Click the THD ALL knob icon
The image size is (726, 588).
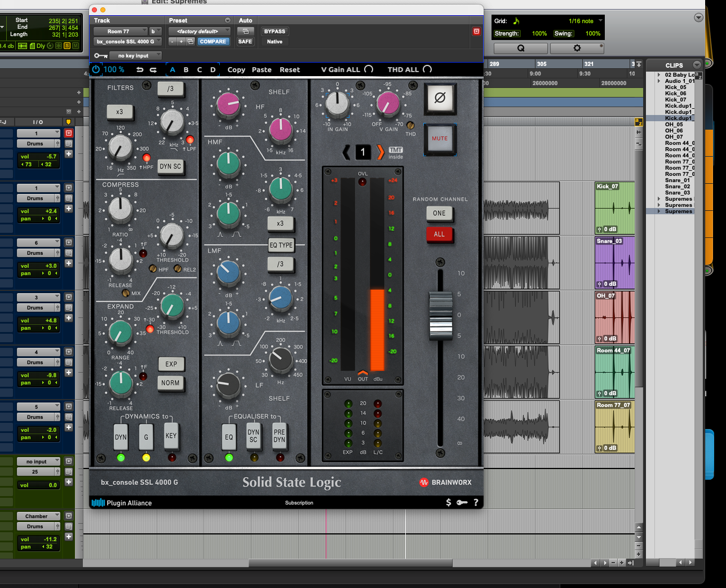(427, 69)
